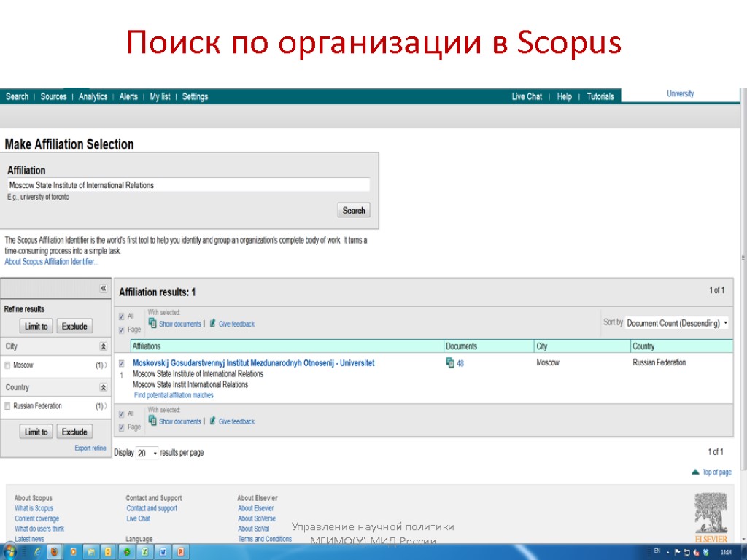This screenshot has height=560, width=747.
Task: Open Contact and support footer link
Action: (152, 508)
